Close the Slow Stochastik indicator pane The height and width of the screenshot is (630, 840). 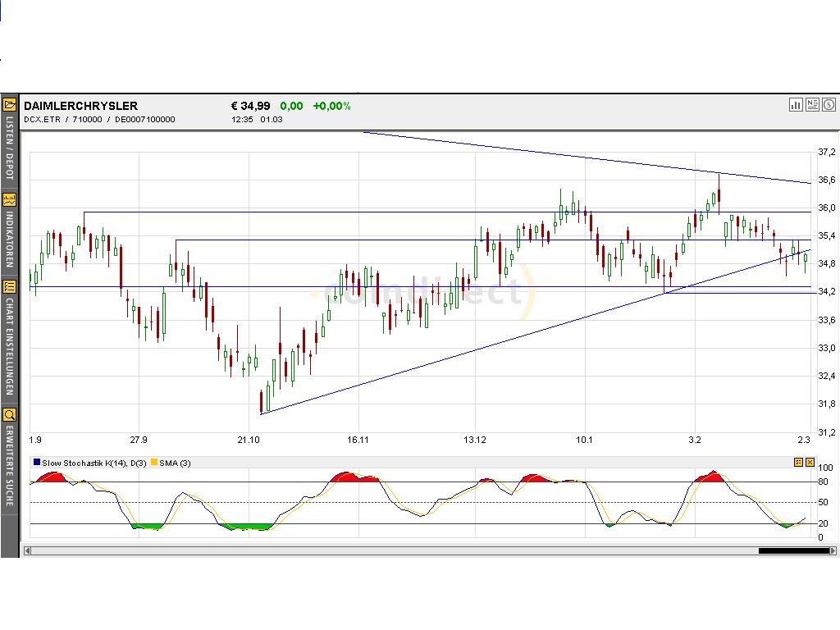tap(809, 463)
